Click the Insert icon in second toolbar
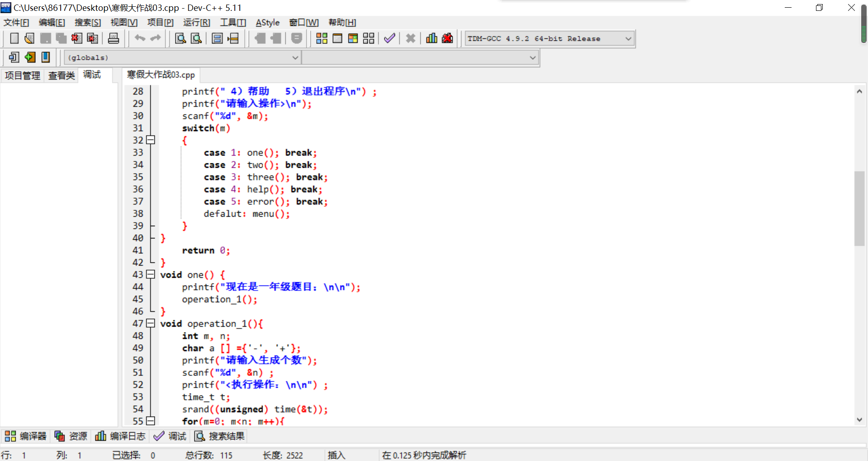The image size is (868, 461). (14, 57)
